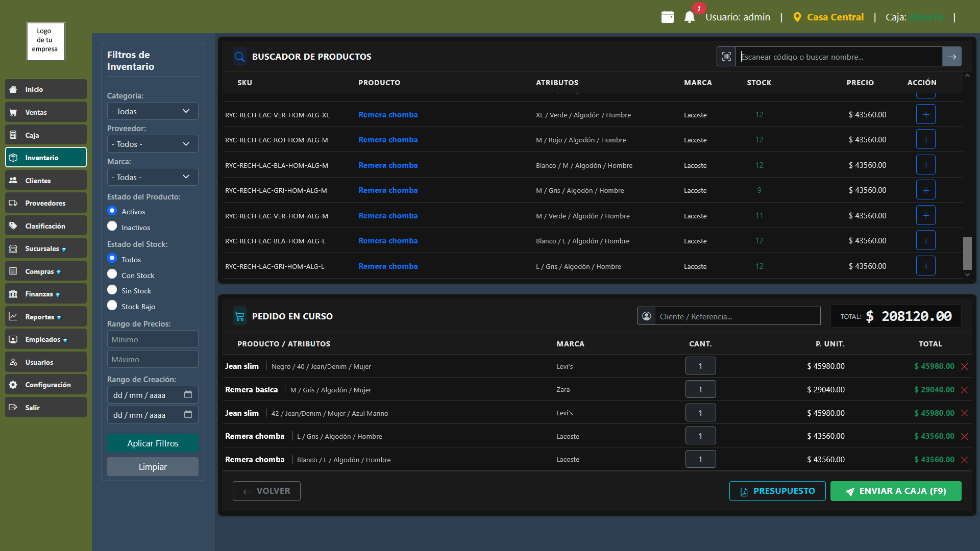
Task: Add RYC-RECH-LAC-GRI-HOM-ALG-L product with plus
Action: [x=925, y=266]
